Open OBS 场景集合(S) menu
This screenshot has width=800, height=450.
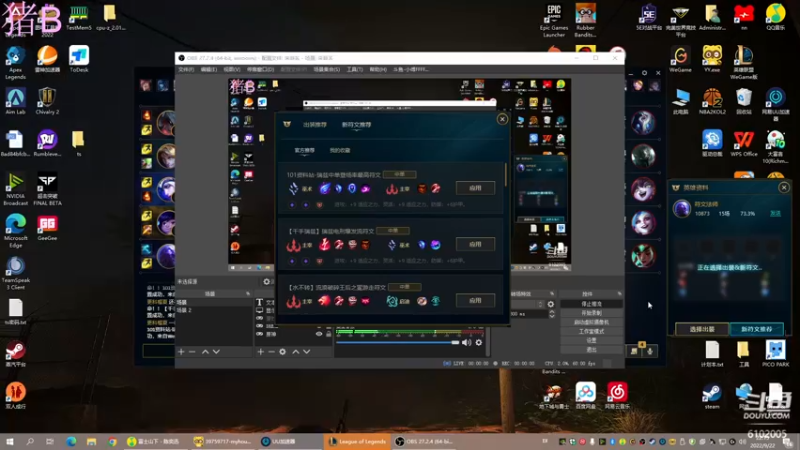coord(327,69)
